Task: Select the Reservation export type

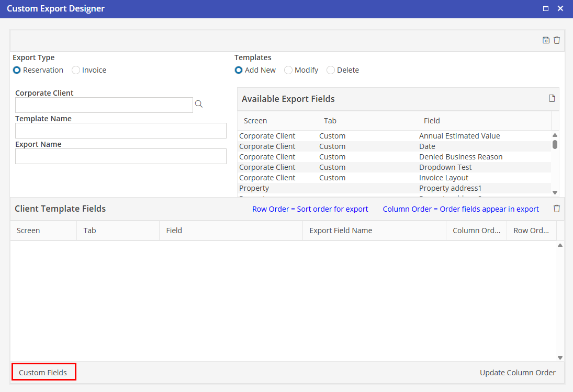Action: point(17,70)
